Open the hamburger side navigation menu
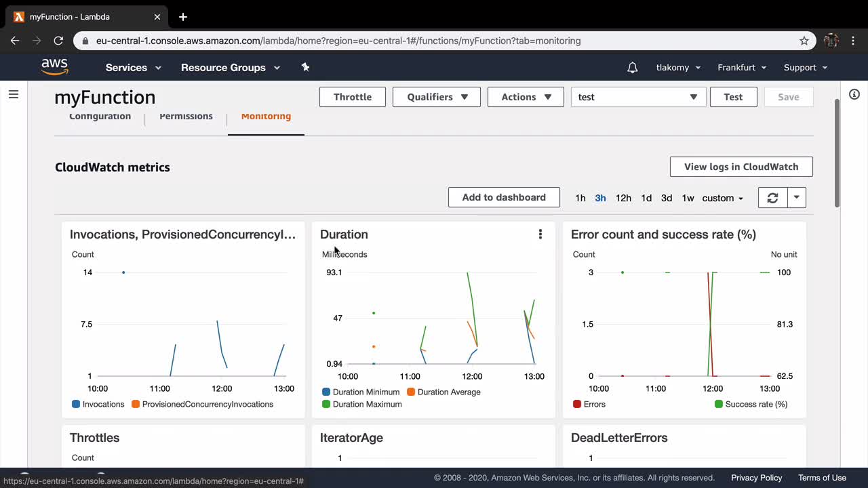Screen dimensions: 868x488 [x=14, y=94]
